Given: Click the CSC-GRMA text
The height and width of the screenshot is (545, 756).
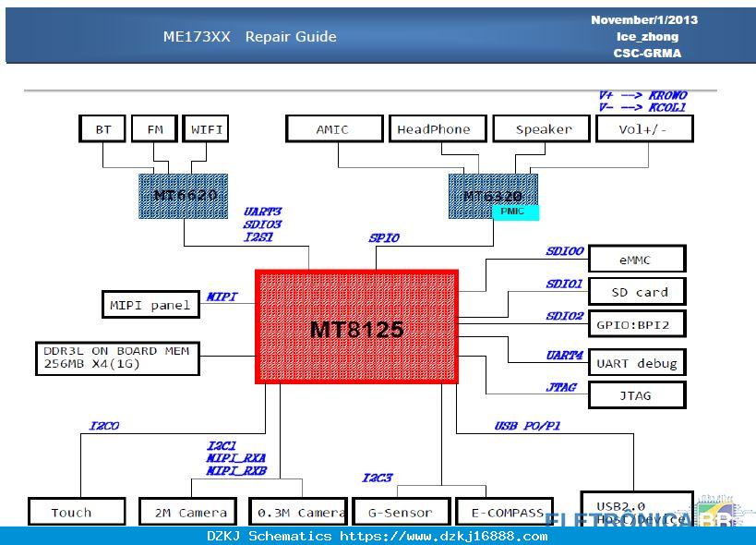Looking at the screenshot, I should pos(647,53).
